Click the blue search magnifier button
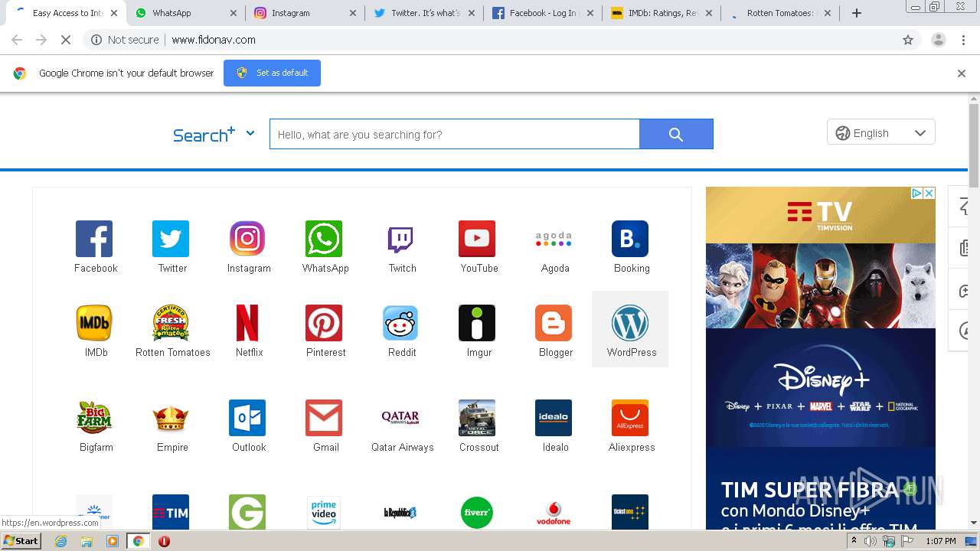Viewport: 980px width, 551px height. (676, 134)
